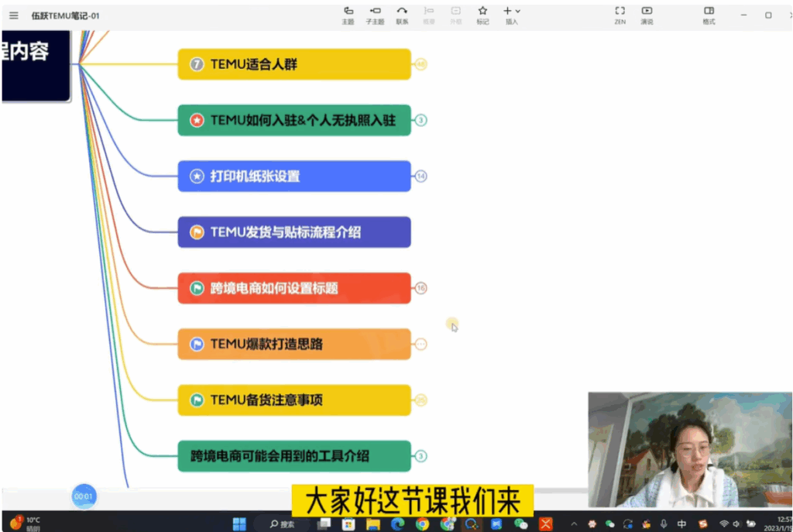Open Microsoft Edge from taskbar
The width and height of the screenshot is (793, 532).
point(397,524)
